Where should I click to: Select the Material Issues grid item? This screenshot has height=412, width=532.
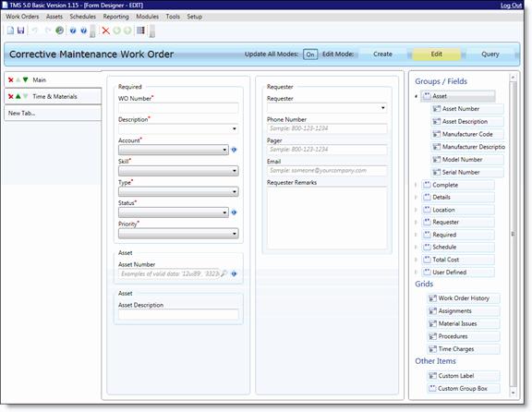pos(464,323)
